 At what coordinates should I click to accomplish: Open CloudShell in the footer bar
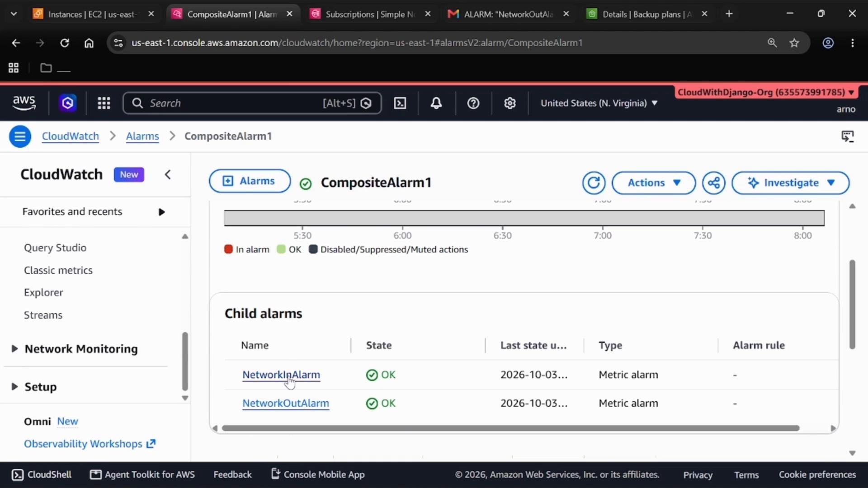pos(42,474)
